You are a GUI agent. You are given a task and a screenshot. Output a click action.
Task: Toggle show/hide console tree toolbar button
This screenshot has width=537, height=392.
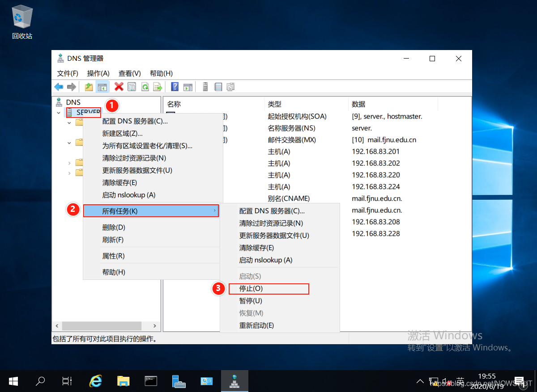click(x=102, y=87)
